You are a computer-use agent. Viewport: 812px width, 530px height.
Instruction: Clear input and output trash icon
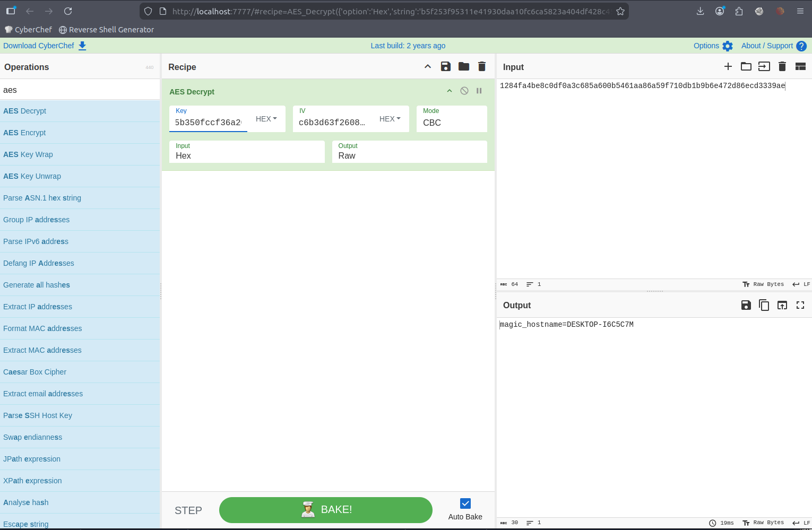pos(782,66)
